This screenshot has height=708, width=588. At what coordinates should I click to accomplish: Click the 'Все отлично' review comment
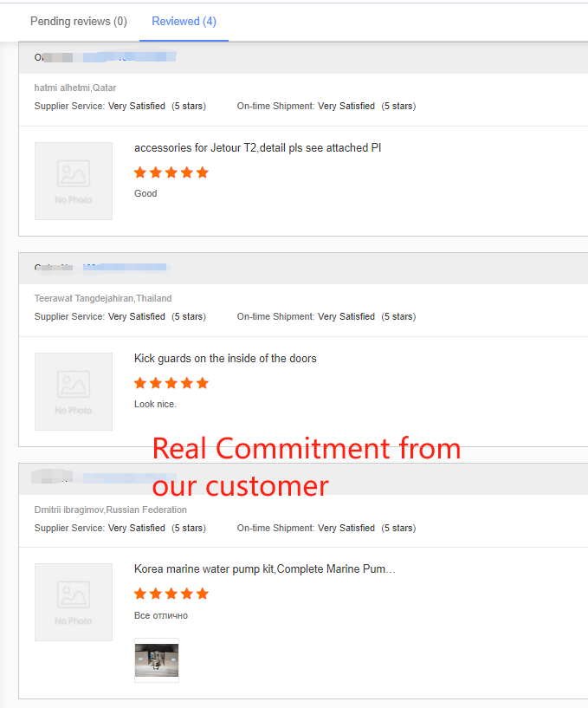point(161,615)
